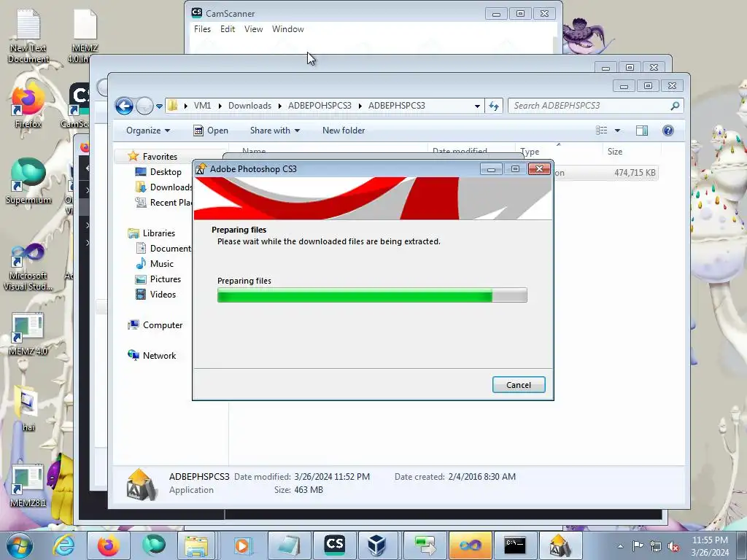
Task: Open the Windows Start menu orb
Action: tap(19, 545)
